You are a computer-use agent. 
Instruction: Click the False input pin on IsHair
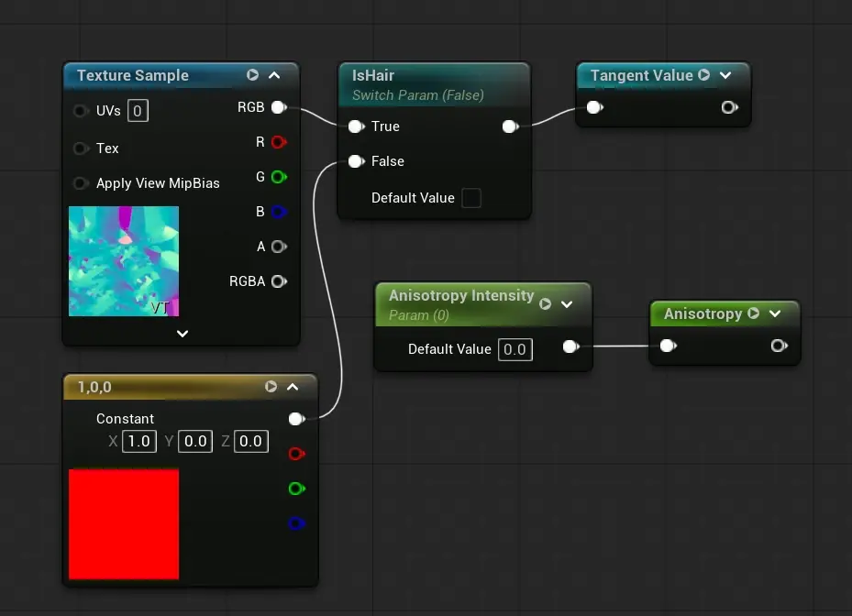pyautogui.click(x=356, y=161)
